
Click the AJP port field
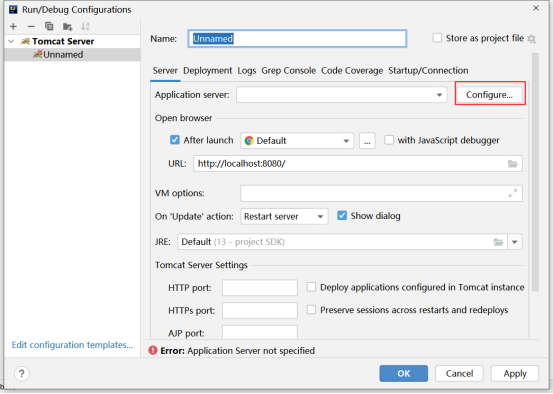tap(260, 332)
